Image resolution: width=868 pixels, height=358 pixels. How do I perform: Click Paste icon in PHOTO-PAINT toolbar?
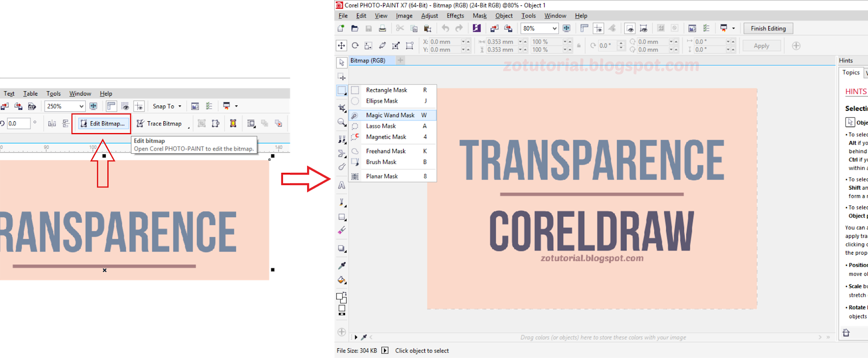click(x=427, y=28)
